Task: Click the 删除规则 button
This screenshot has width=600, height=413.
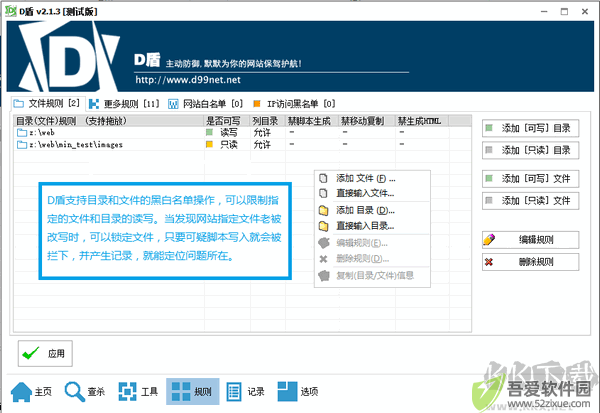Action: 530,262
